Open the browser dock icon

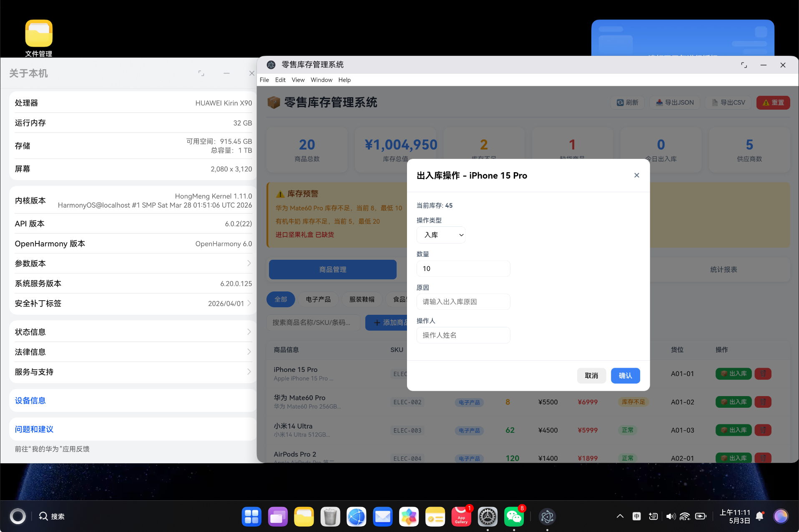[x=357, y=517]
